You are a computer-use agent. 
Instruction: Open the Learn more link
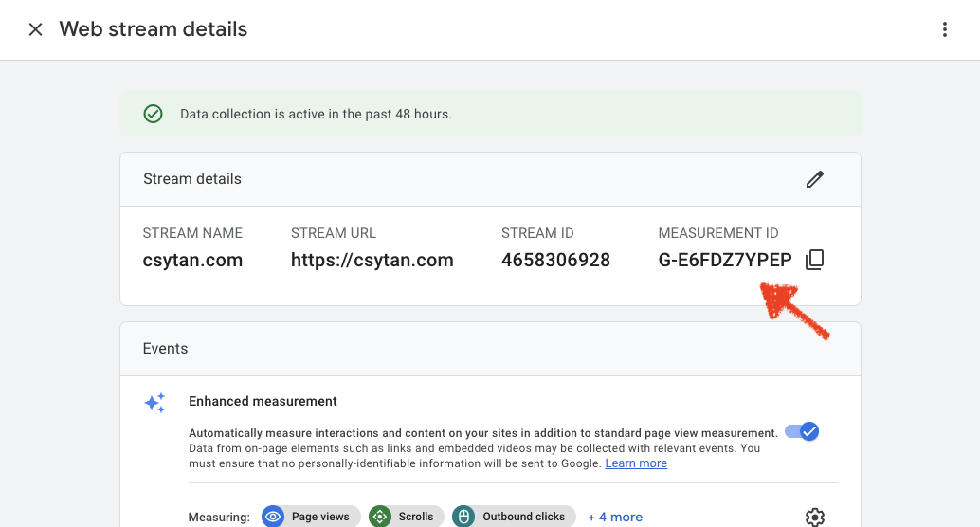coord(636,463)
